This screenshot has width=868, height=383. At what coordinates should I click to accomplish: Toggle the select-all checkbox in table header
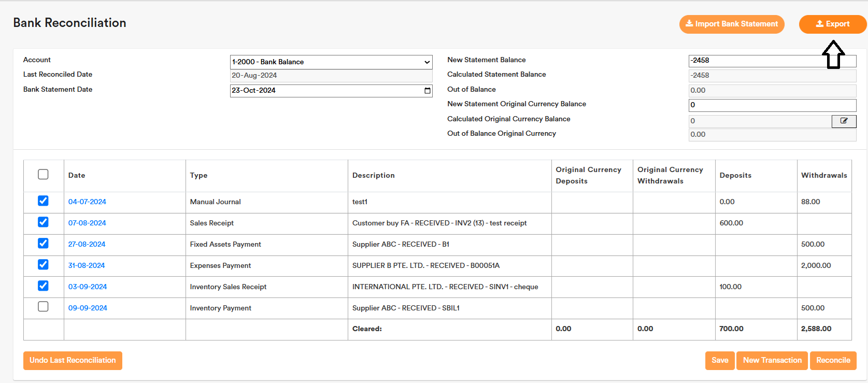click(44, 175)
